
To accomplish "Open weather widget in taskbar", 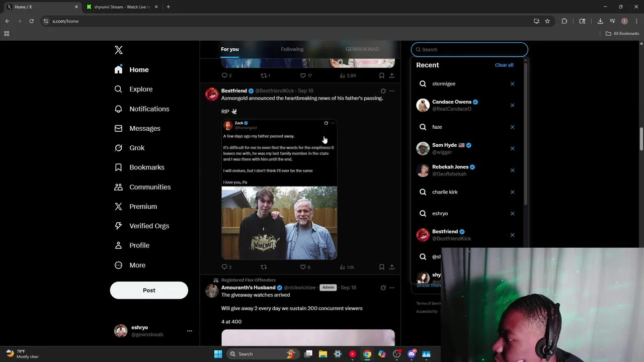I will (23, 354).
